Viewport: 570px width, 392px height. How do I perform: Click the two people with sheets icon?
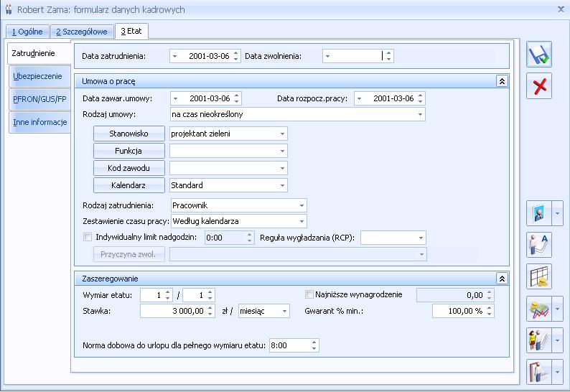539,340
